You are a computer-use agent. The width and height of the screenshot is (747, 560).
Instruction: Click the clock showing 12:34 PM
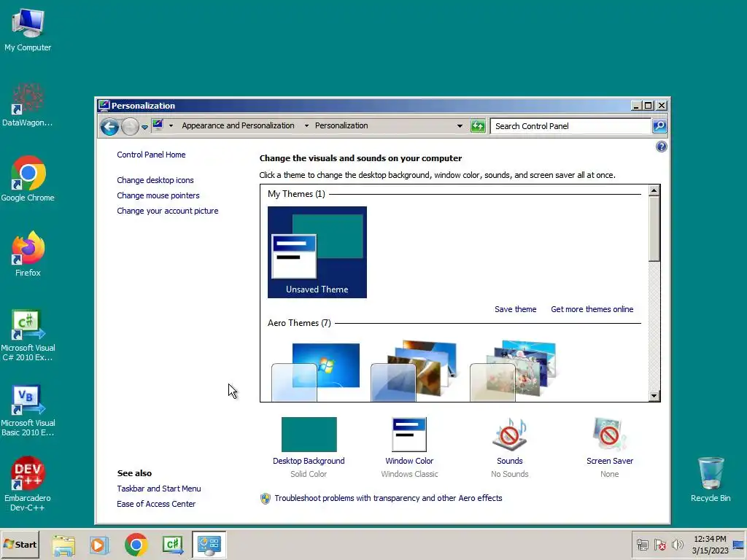pyautogui.click(x=710, y=539)
